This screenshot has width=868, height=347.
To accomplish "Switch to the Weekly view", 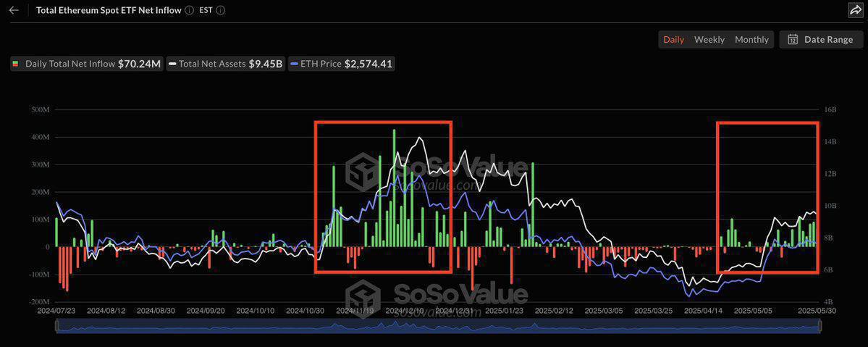I will point(709,39).
